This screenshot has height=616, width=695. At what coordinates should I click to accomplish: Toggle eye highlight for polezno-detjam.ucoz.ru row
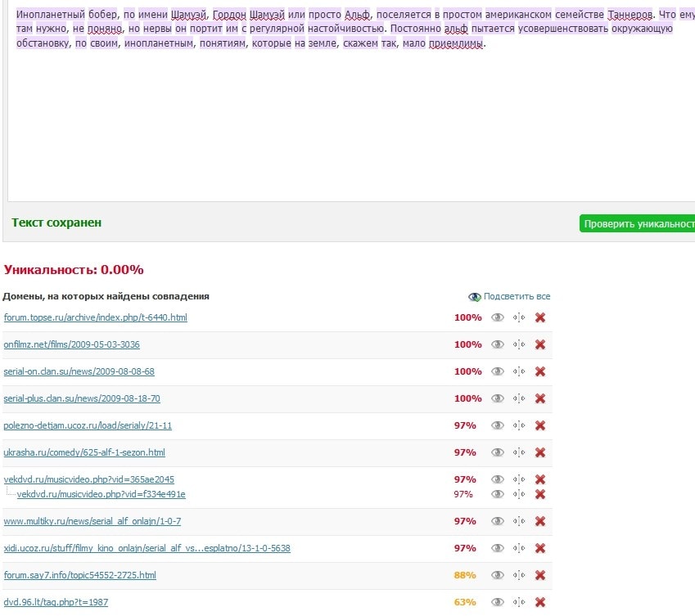[x=498, y=425]
